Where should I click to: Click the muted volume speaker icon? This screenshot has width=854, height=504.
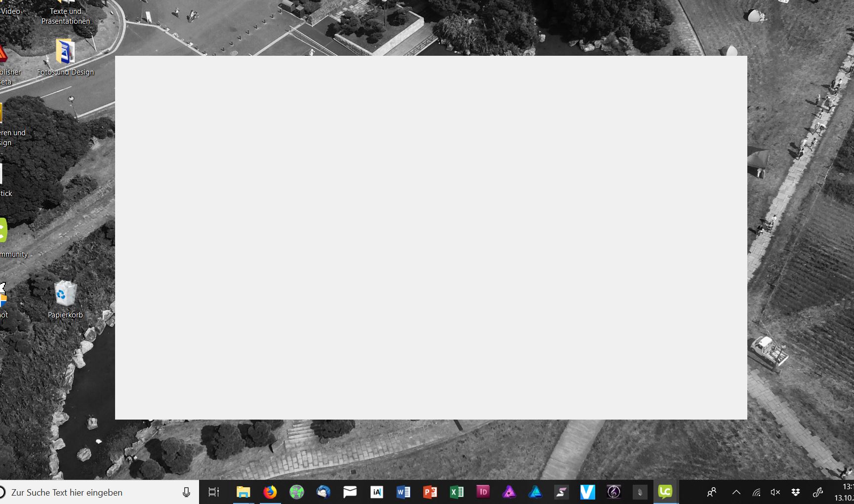(775, 492)
